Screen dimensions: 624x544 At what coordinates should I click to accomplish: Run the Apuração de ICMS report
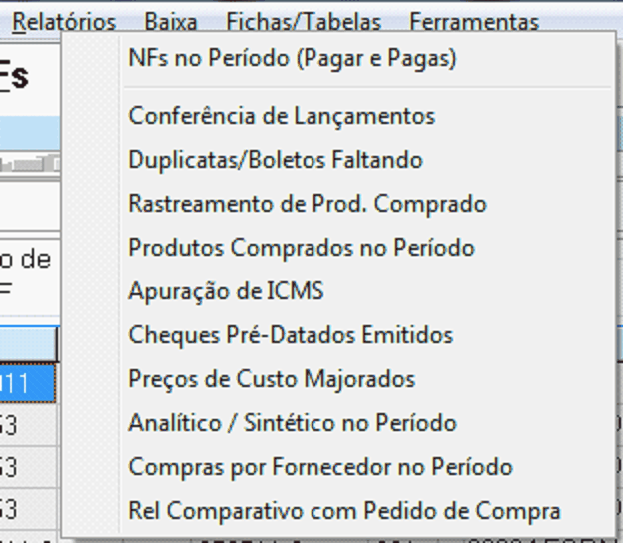[225, 292]
